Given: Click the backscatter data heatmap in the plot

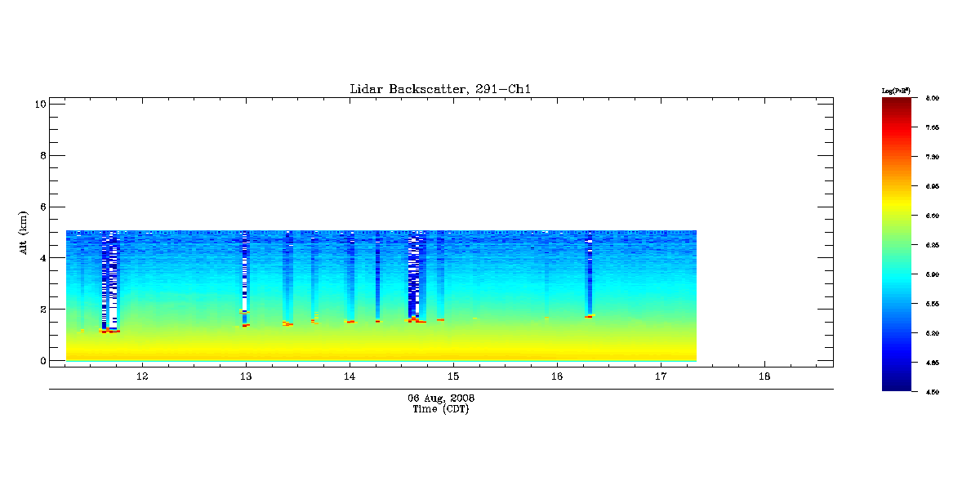Looking at the screenshot, I should tap(381, 296).
